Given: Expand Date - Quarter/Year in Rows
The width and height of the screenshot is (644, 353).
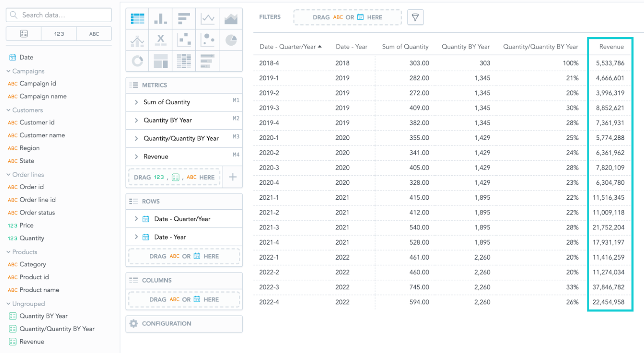Looking at the screenshot, I should tap(136, 219).
